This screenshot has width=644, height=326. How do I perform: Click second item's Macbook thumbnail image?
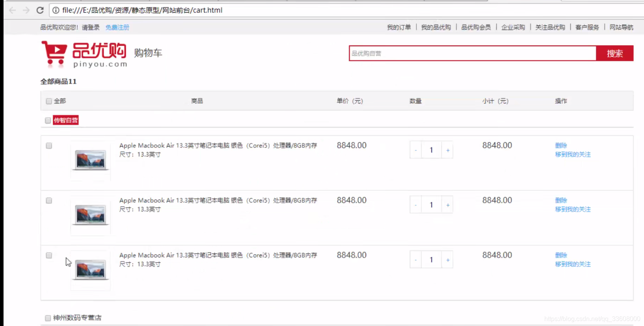pyautogui.click(x=91, y=215)
